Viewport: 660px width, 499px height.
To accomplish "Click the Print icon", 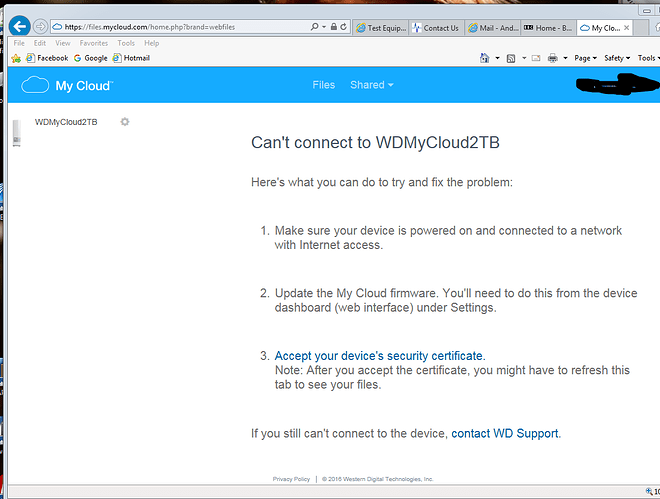I will (x=553, y=58).
